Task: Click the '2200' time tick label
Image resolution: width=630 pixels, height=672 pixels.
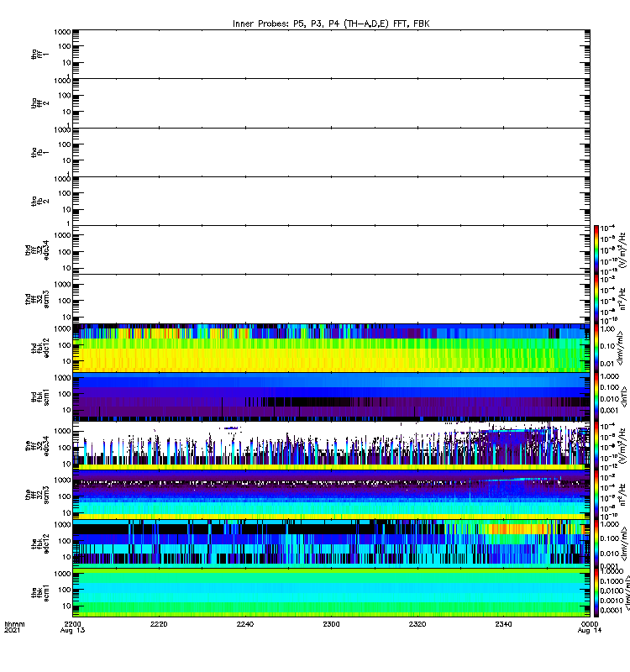Action: coord(72,624)
